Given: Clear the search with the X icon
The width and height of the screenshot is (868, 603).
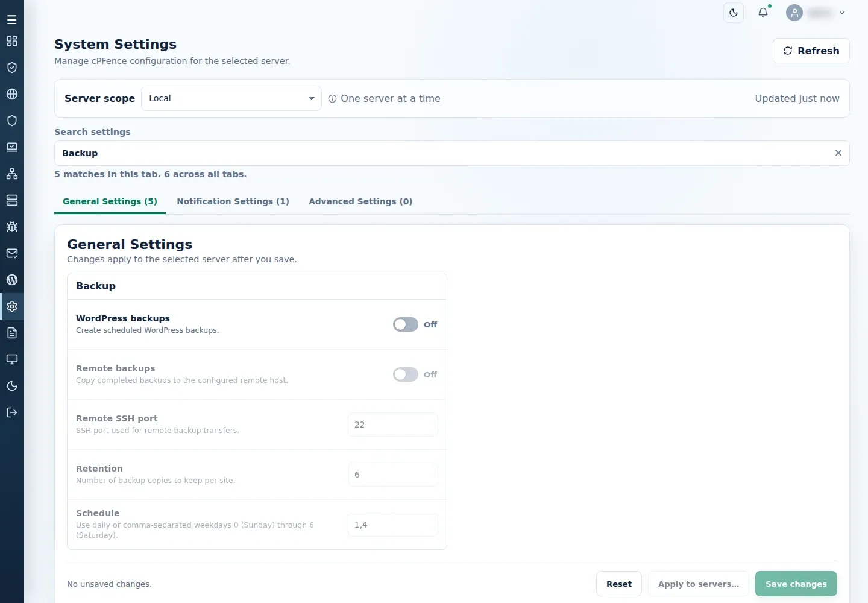Looking at the screenshot, I should (838, 153).
